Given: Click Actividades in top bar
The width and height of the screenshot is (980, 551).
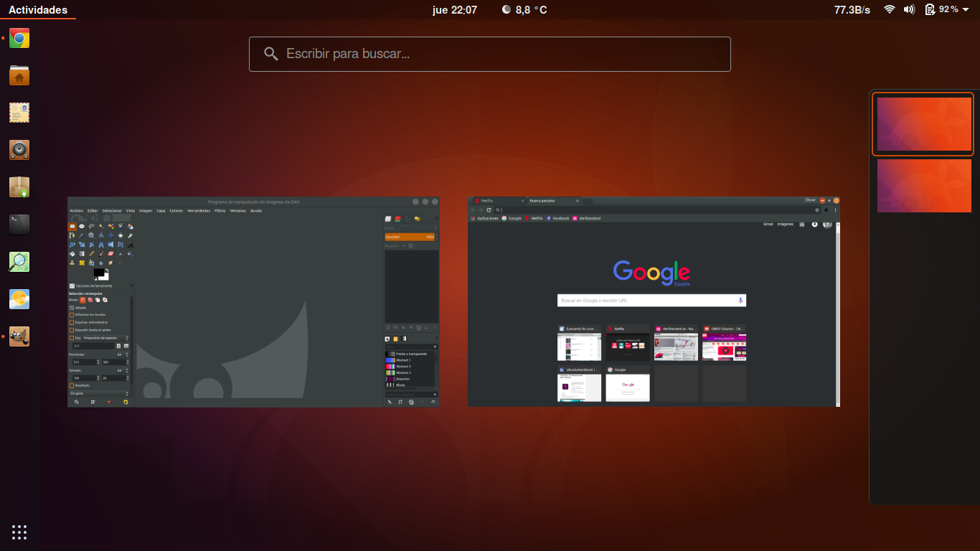Looking at the screenshot, I should coord(38,10).
